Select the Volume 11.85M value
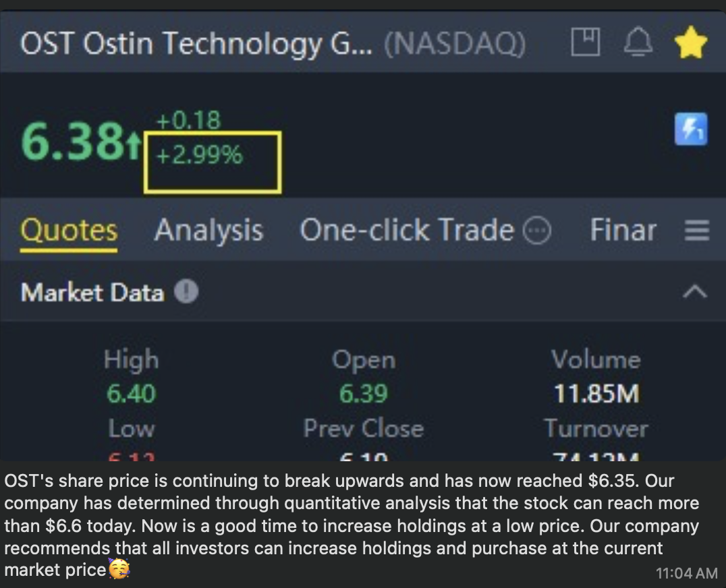 (596, 394)
